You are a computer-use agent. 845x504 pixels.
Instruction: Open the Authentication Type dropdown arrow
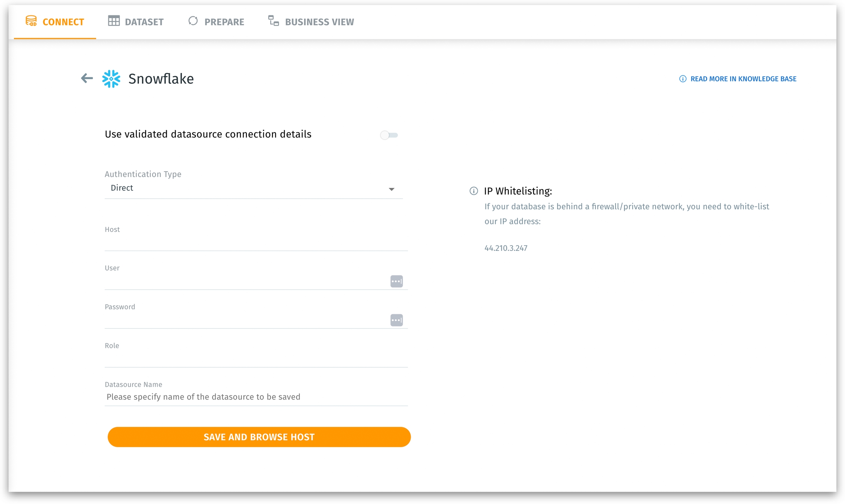pos(391,189)
